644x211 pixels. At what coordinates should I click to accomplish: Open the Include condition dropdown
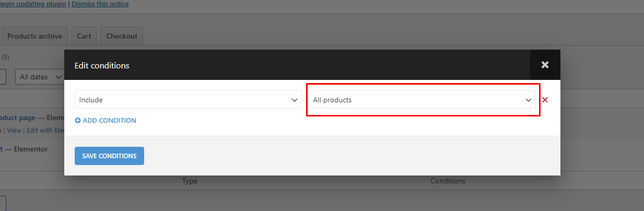click(x=188, y=100)
